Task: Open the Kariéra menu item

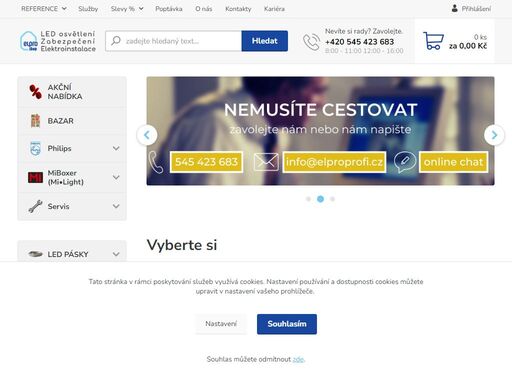Action: pyautogui.click(x=274, y=9)
